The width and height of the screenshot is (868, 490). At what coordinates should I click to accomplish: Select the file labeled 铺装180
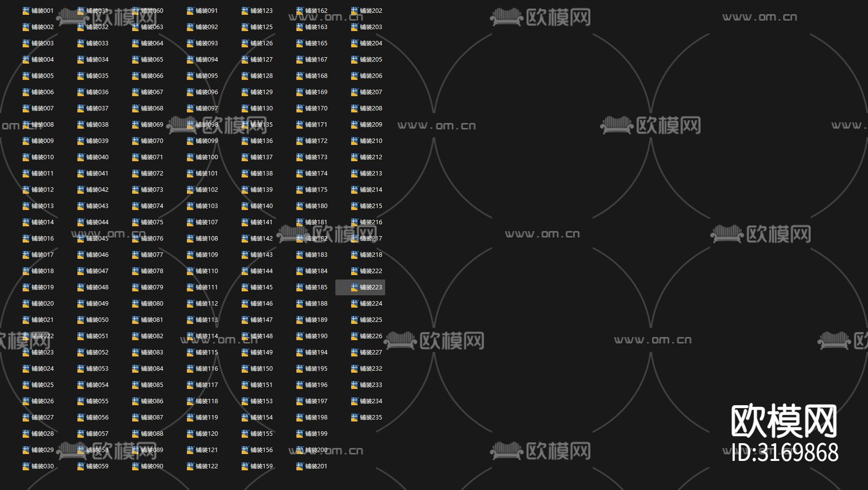317,206
